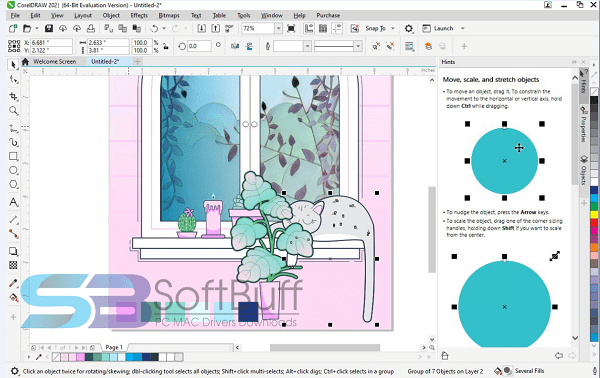Select the red swatch in right color palette
The width and height of the screenshot is (600, 378).
(594, 222)
